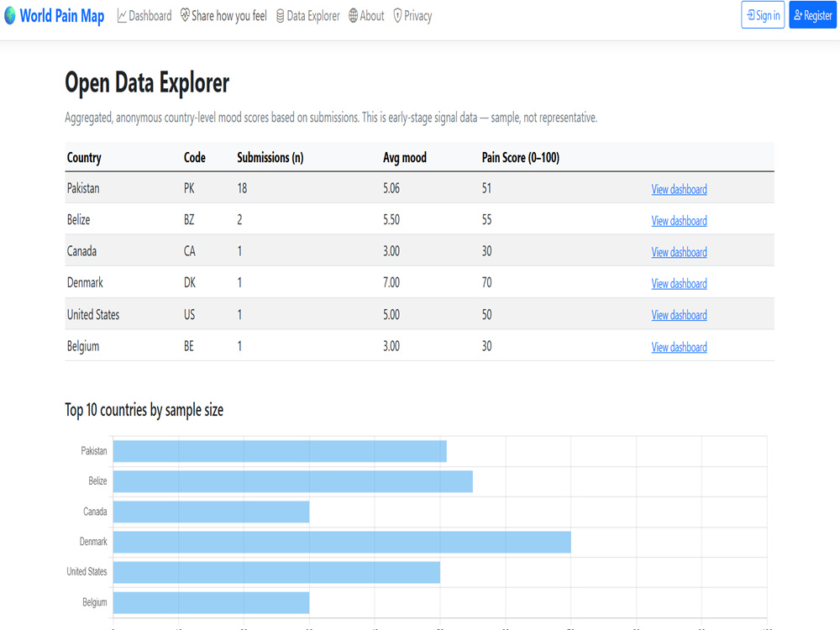Click Pakistan's 18 submissions value
This screenshot has width=840, height=630.
pyautogui.click(x=242, y=188)
